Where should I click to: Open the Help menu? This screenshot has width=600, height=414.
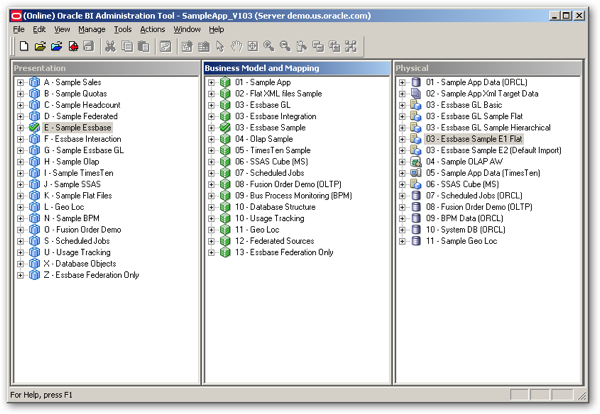click(216, 29)
